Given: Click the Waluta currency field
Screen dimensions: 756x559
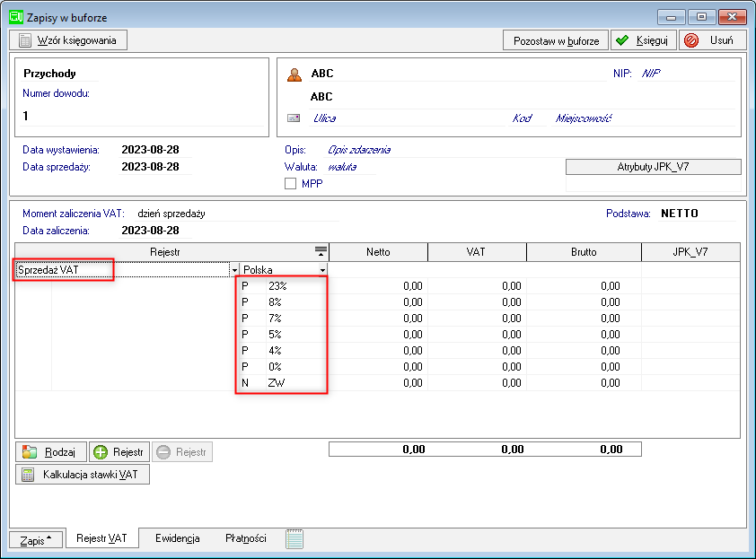Looking at the screenshot, I should [350, 167].
